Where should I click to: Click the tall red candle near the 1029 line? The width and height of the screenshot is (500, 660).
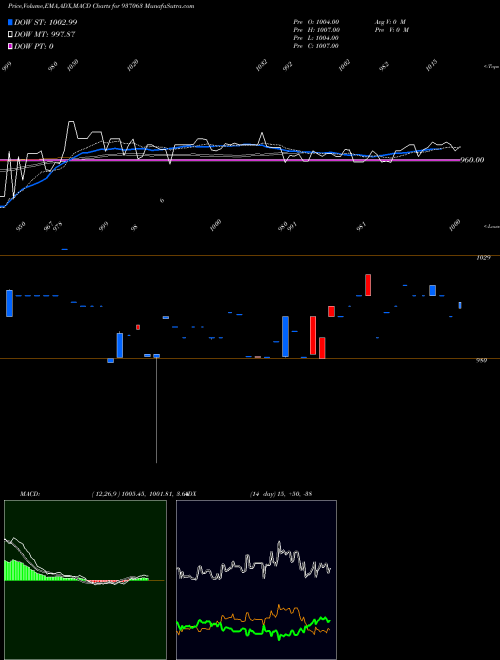coord(368,285)
